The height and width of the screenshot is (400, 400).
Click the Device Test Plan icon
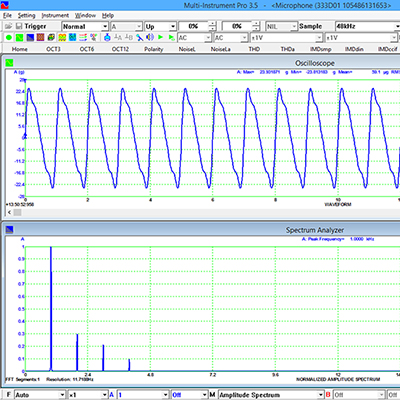(94, 37)
